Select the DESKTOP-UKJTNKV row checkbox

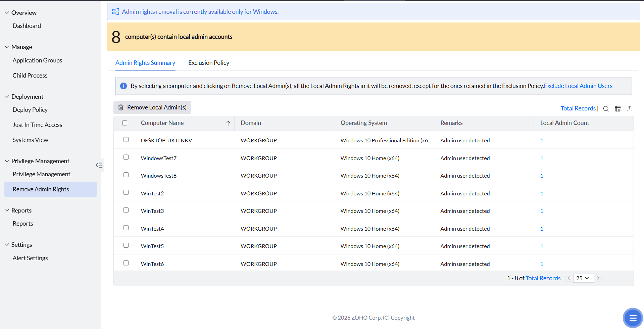tap(126, 140)
